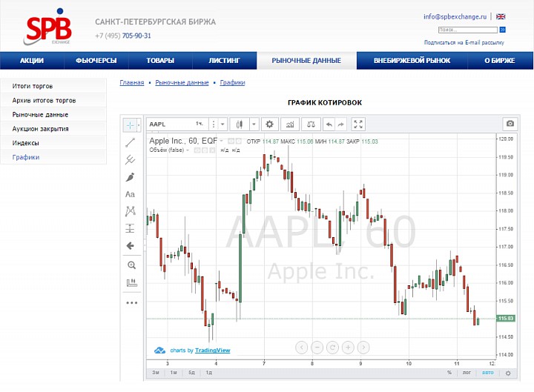Select the candlestick chart style icon
534x392 pixels.
point(240,124)
